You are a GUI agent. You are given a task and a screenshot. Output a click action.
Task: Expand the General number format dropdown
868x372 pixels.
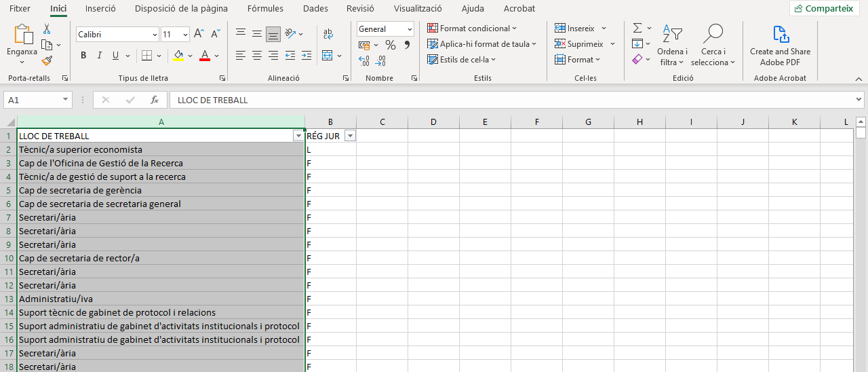(410, 29)
